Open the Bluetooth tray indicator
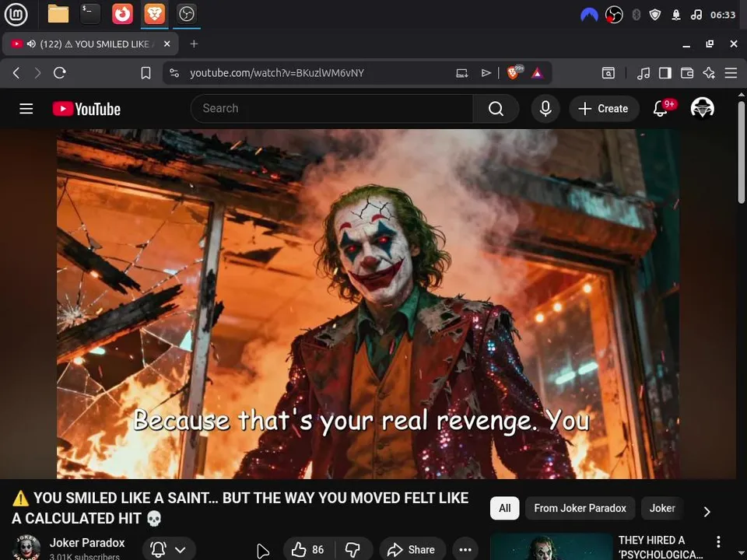The image size is (747, 560). [636, 15]
